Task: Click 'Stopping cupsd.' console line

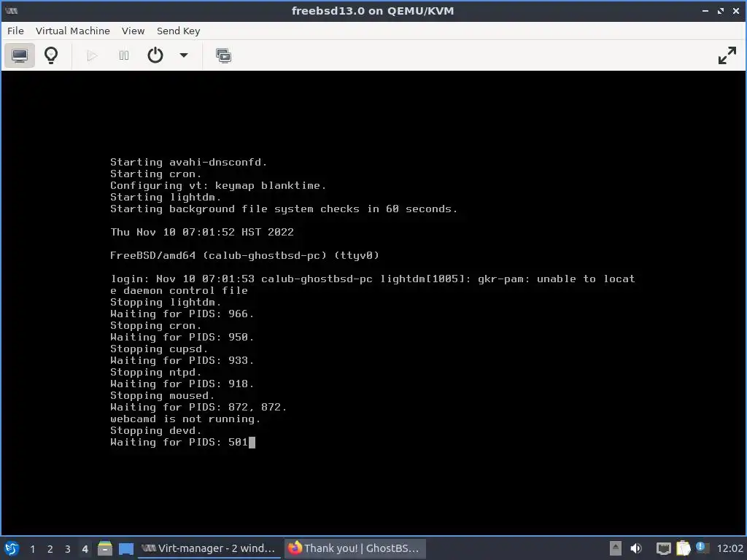Action: 158,349
